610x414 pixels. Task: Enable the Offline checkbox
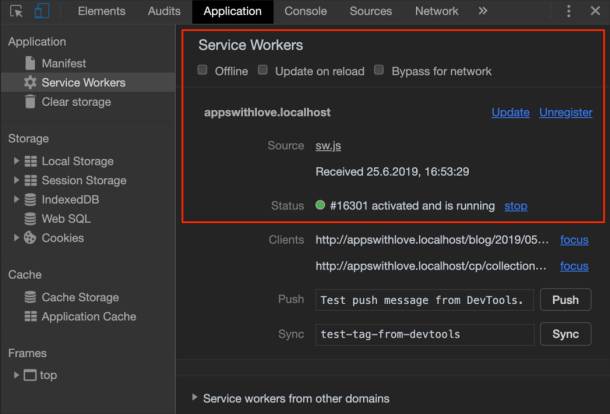tap(203, 71)
